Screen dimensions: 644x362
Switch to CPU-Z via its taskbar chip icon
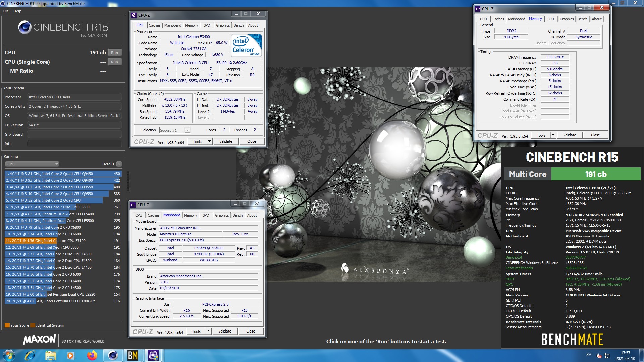click(153, 355)
